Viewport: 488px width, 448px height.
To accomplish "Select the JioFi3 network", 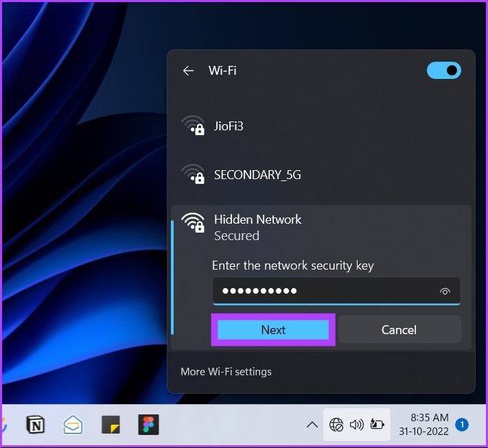I will point(321,126).
